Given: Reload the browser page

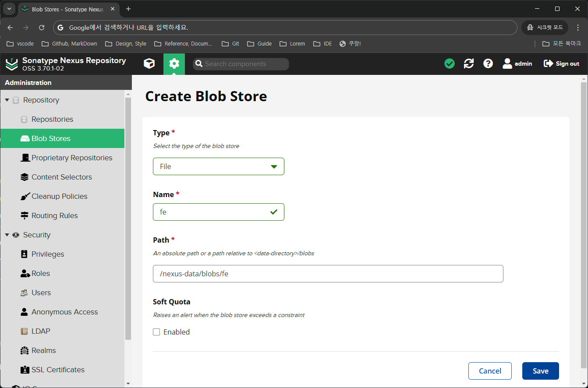Looking at the screenshot, I should click(42, 27).
